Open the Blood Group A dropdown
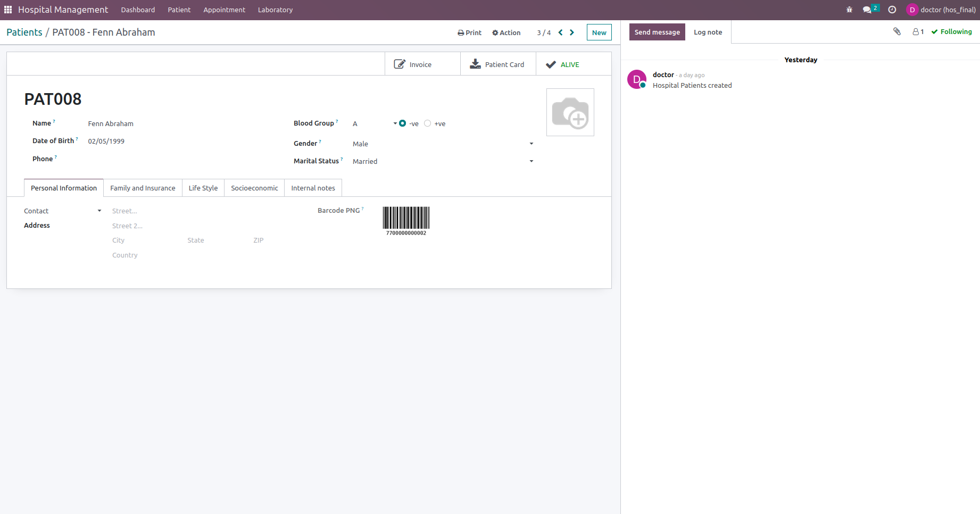This screenshot has height=514, width=980. click(375, 123)
